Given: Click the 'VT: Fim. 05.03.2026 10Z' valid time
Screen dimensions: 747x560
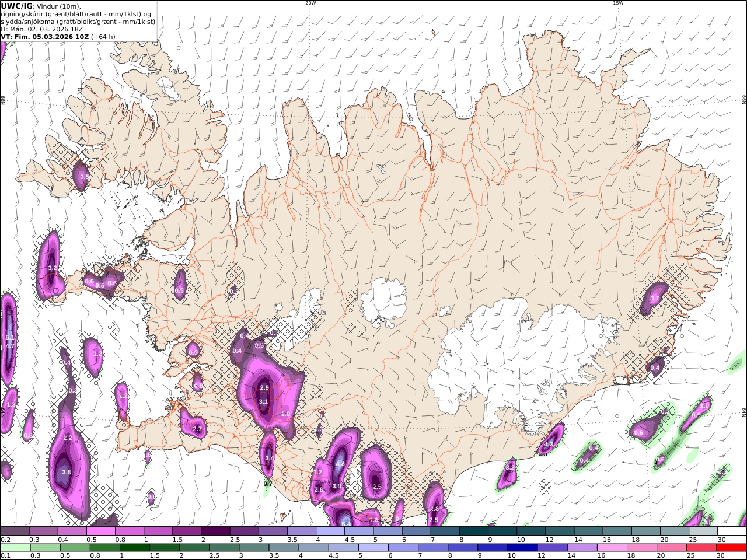Looking at the screenshot, I should (x=44, y=37).
